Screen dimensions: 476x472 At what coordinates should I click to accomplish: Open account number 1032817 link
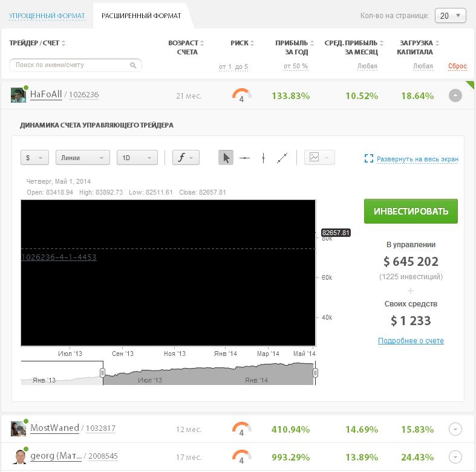[x=101, y=428]
